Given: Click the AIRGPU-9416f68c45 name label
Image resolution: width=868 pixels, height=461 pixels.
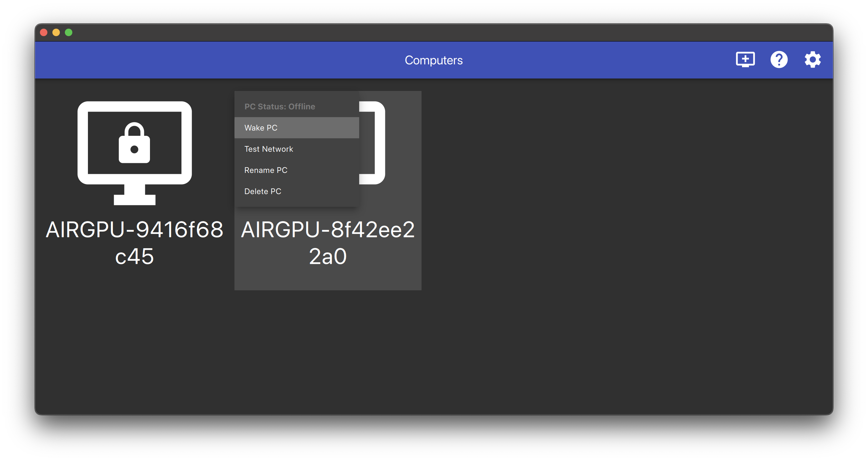Looking at the screenshot, I should point(134,243).
